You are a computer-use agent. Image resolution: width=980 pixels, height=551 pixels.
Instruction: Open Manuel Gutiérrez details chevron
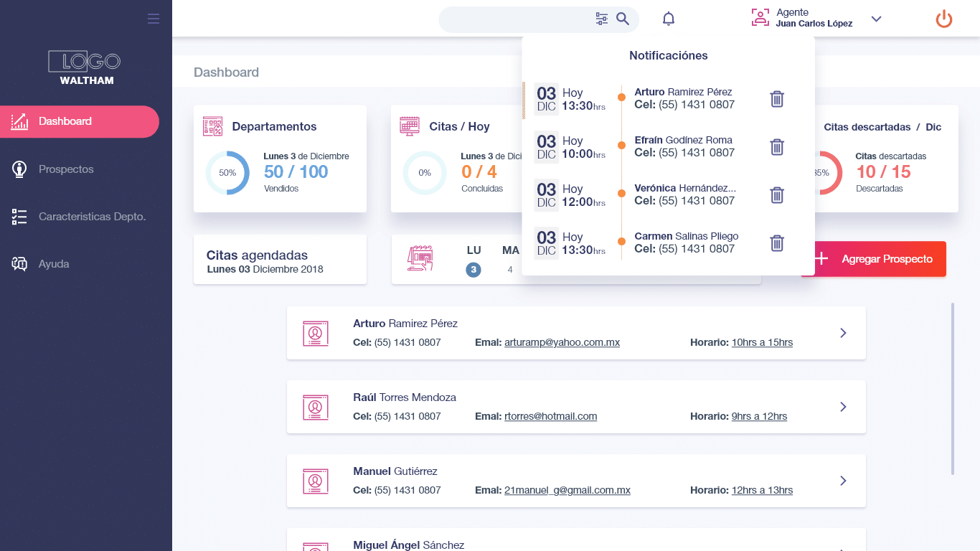coord(843,481)
